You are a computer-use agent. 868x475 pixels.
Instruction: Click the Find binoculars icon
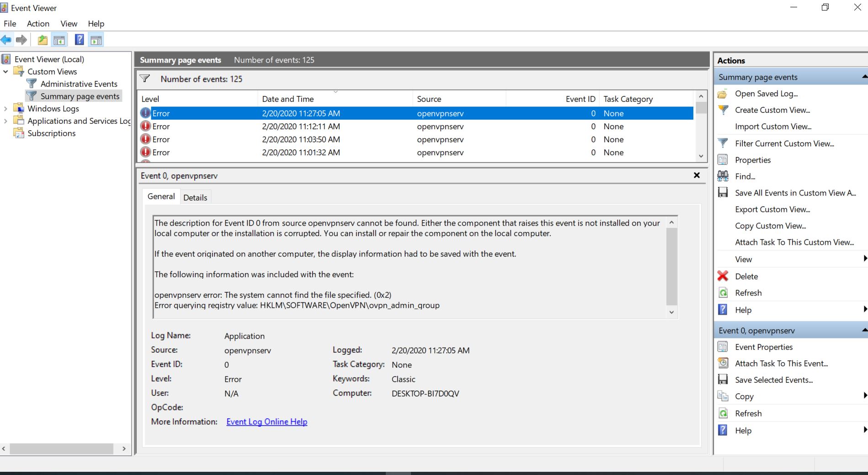(723, 176)
